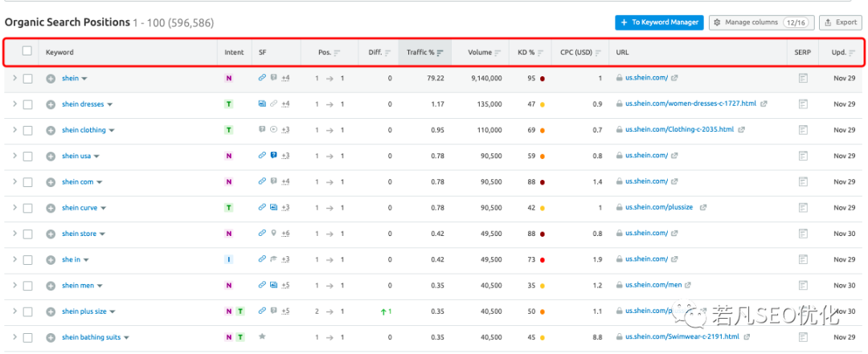
Task: Click plus icon next to shein clothing
Action: 51,130
